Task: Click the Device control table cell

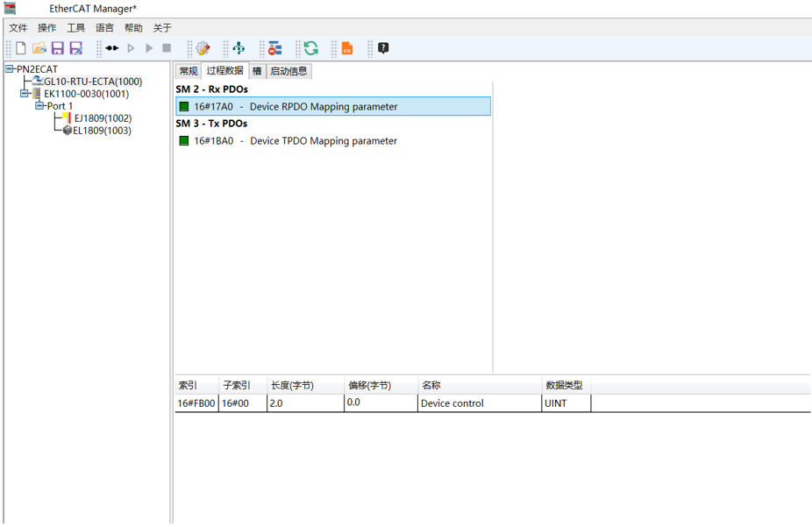Action: (x=452, y=403)
